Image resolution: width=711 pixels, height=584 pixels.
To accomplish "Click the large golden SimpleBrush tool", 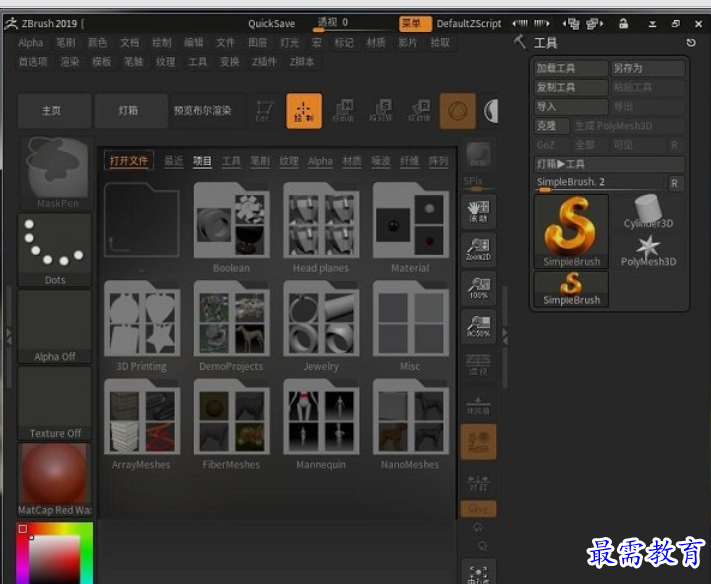I will click(x=571, y=232).
